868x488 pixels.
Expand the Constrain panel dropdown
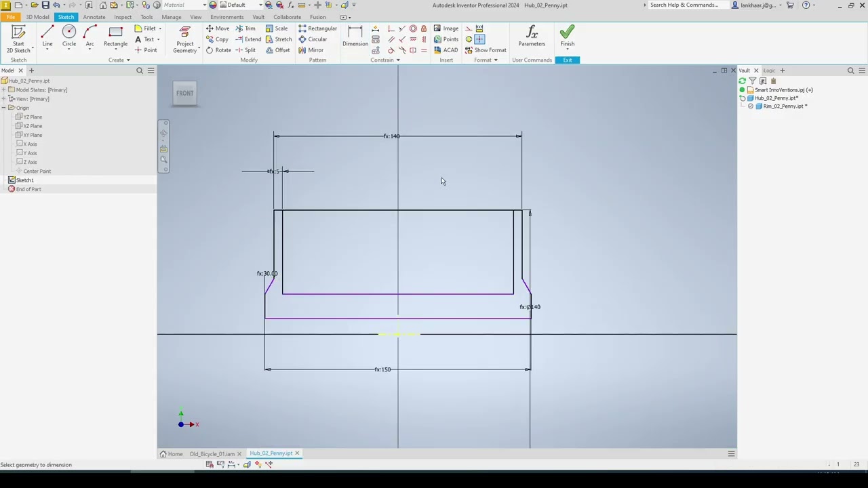[x=385, y=60]
